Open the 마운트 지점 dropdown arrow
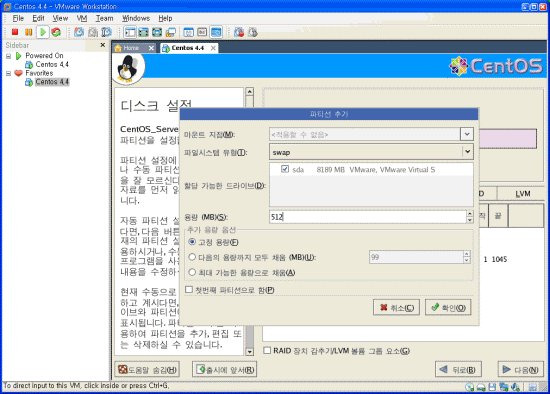 pos(467,134)
